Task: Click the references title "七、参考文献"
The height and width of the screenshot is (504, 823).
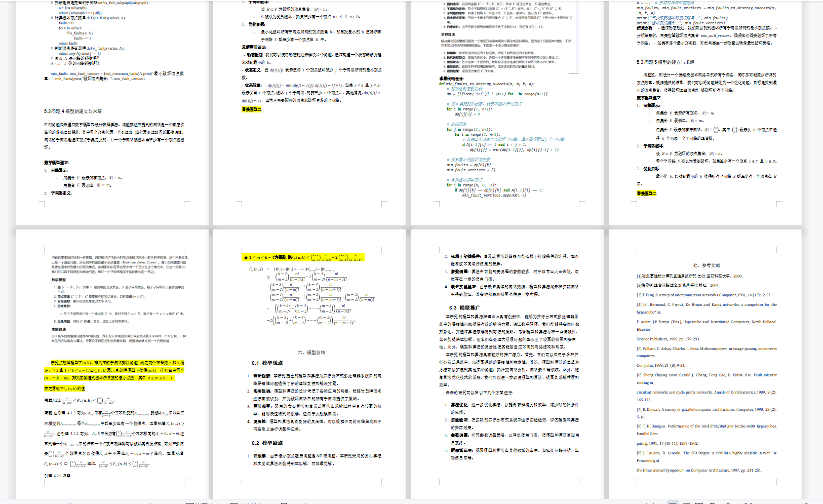Action: [x=707, y=265]
